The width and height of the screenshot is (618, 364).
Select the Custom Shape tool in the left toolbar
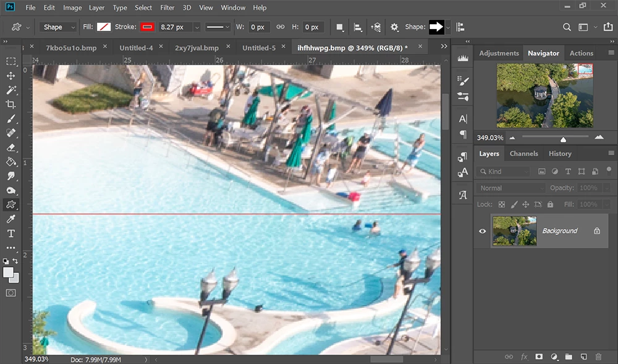click(11, 205)
